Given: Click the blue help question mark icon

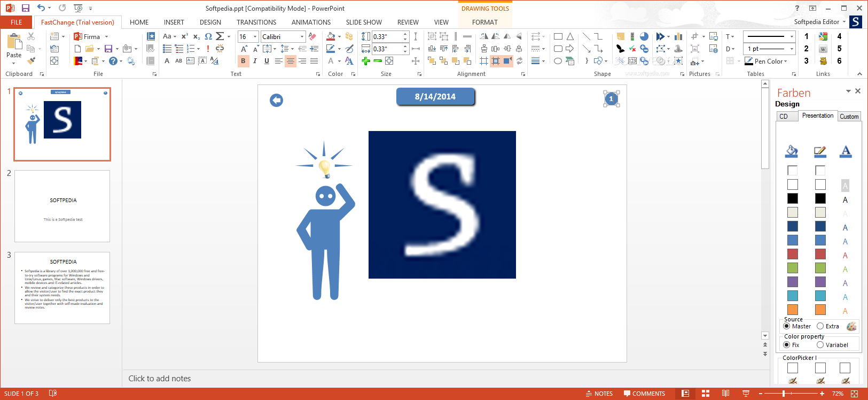Looking at the screenshot, I should point(113,61).
